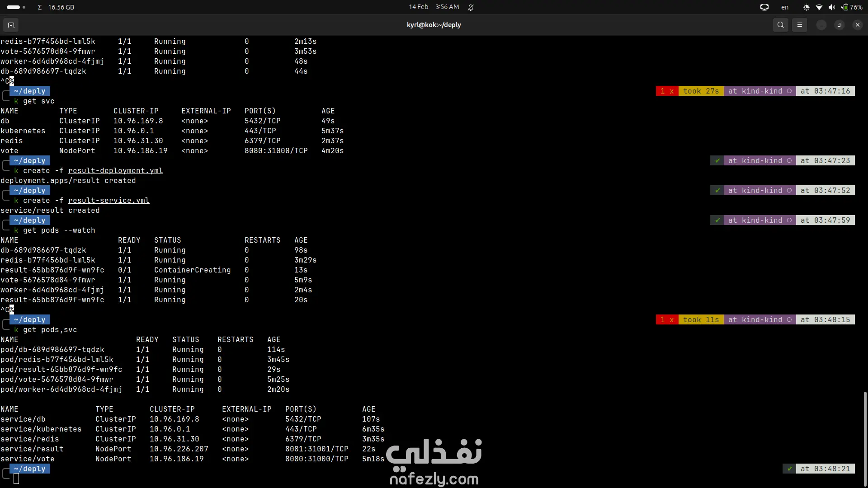Image resolution: width=868 pixels, height=488 pixels.
Task: Click the screen sharing indicator in top bar
Action: (764, 7)
